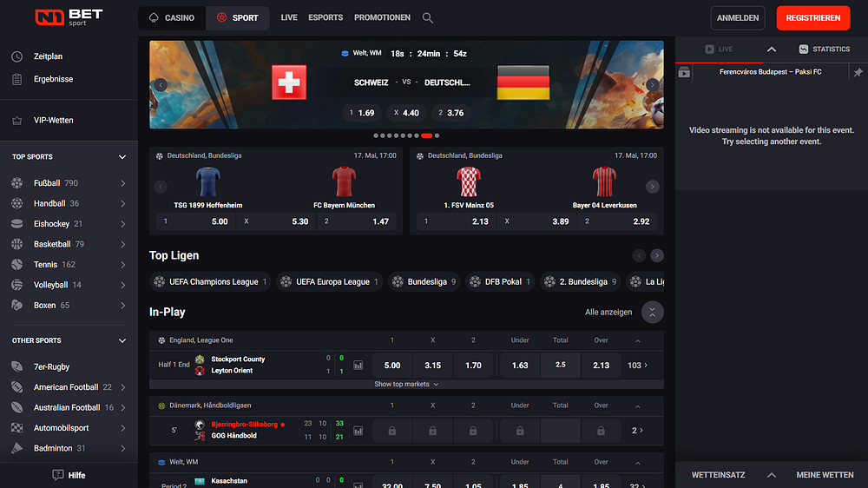Expand the Fußball sport category
This screenshot has height=488, width=868.
click(123, 183)
